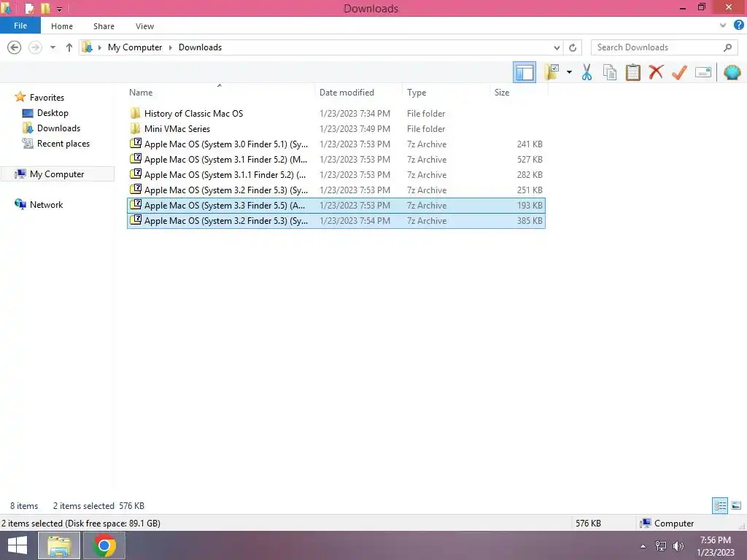Click the search magnifier icon
747x560 pixels.
(x=727, y=47)
